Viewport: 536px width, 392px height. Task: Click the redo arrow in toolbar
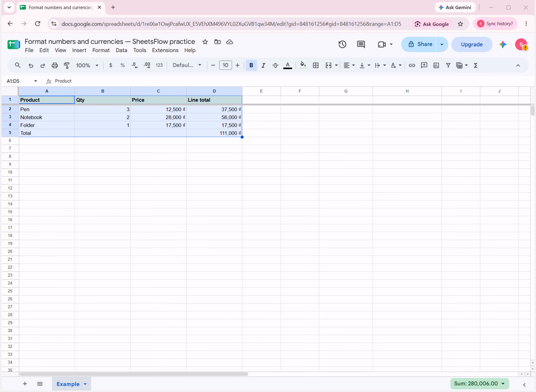click(x=43, y=65)
